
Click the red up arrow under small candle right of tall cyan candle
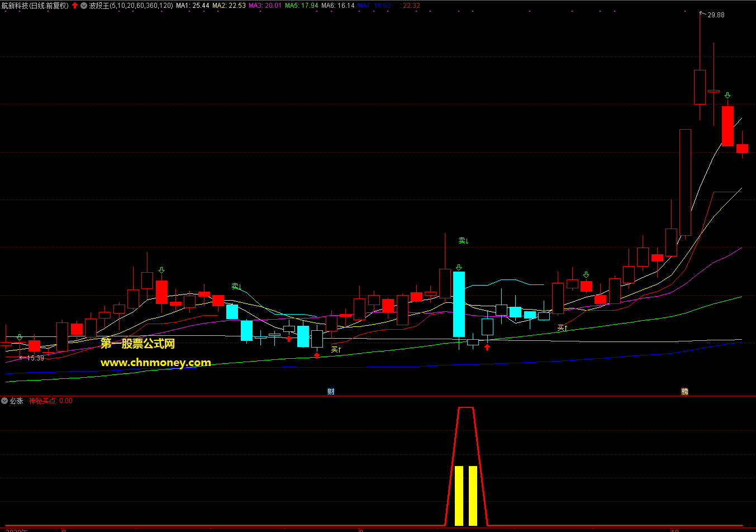(487, 347)
